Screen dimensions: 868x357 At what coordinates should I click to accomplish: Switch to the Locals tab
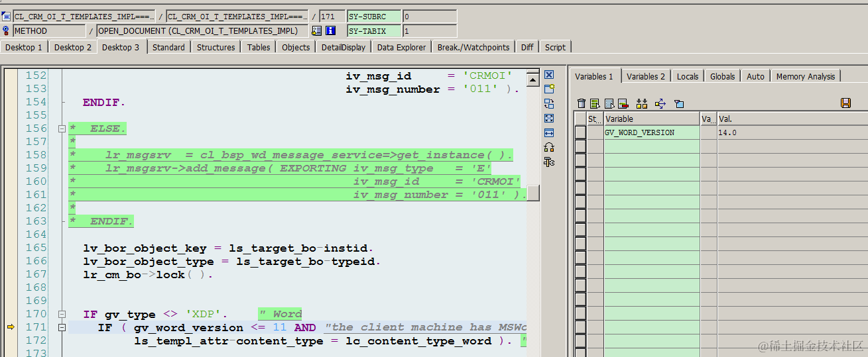(688, 76)
